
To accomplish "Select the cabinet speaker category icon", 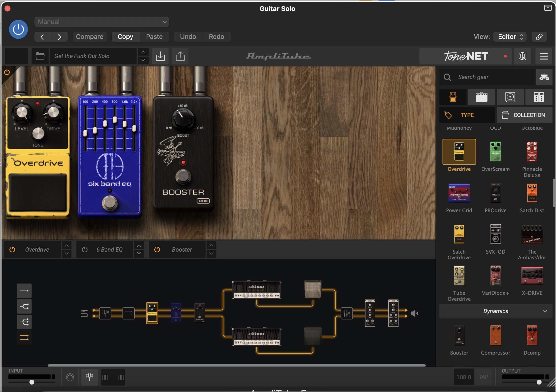I will [510, 97].
